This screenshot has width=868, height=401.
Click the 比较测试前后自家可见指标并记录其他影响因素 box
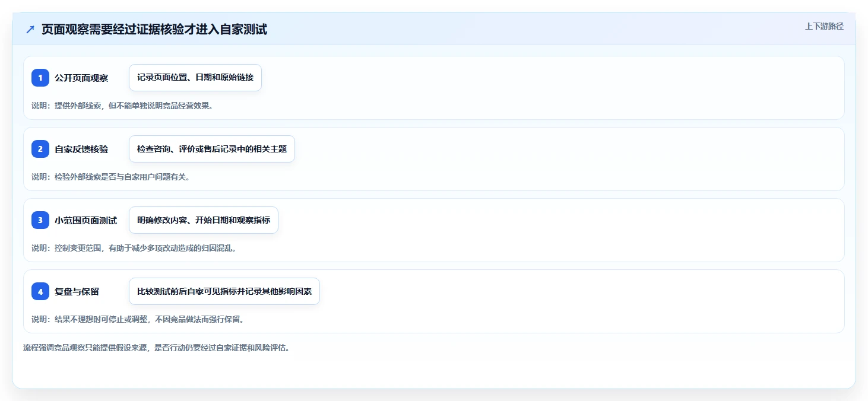click(224, 291)
